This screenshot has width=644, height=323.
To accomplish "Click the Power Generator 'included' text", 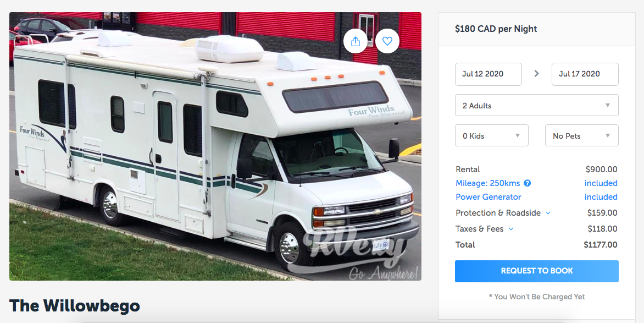I will (601, 197).
